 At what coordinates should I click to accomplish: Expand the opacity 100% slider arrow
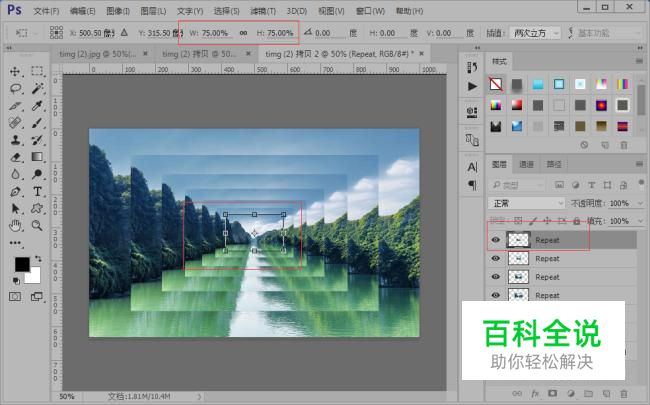coord(640,204)
